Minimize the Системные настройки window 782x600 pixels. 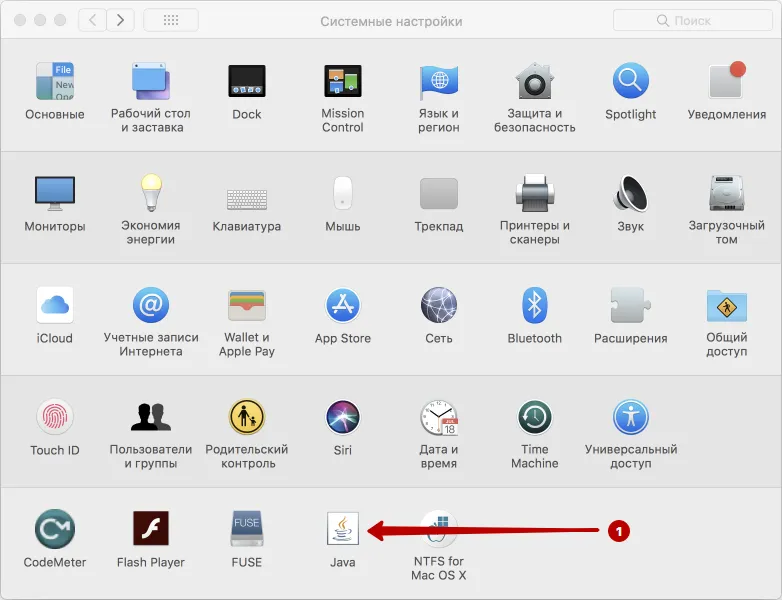point(40,20)
